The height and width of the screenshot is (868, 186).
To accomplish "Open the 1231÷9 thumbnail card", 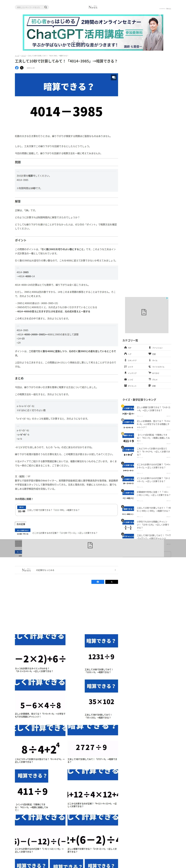I will point(101,654).
